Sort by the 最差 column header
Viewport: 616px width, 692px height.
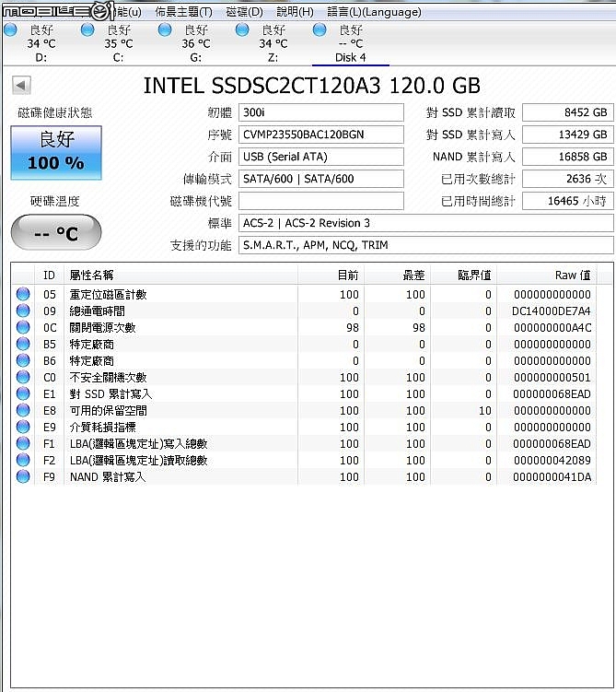397,276
